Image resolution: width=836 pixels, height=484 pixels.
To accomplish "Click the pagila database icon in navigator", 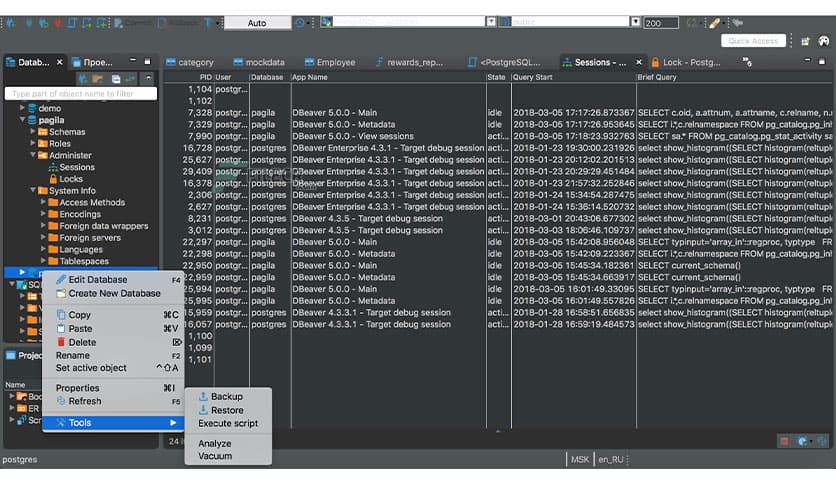I will pos(32,120).
